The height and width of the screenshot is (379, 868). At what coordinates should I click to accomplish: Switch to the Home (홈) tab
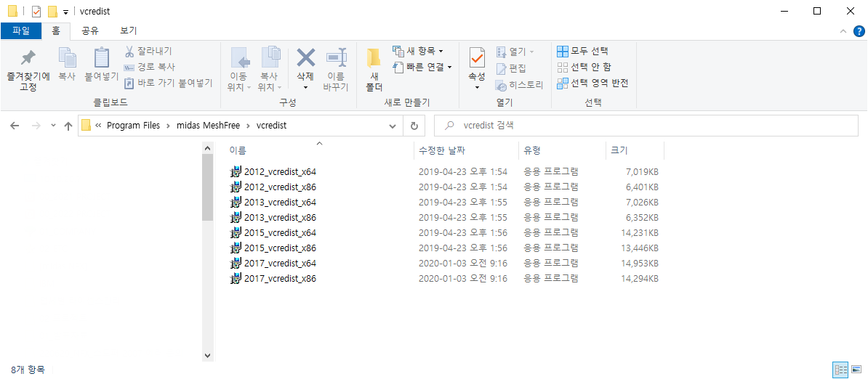click(56, 31)
